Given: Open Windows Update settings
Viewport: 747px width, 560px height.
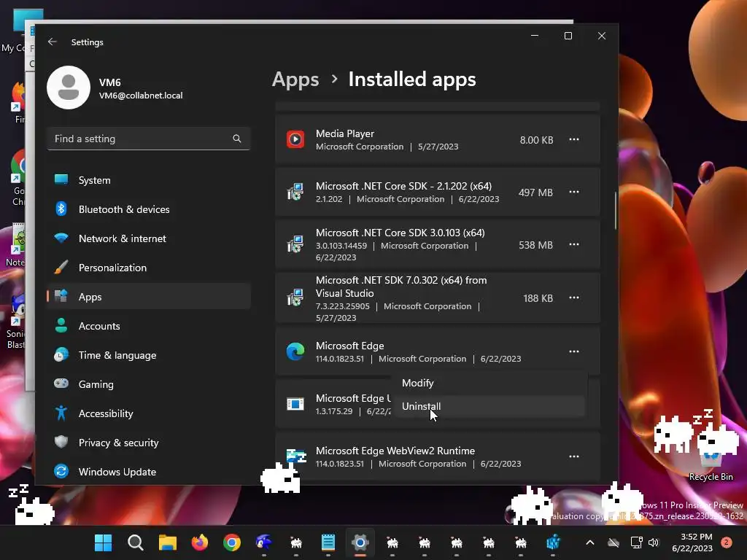Looking at the screenshot, I should 149,472.
